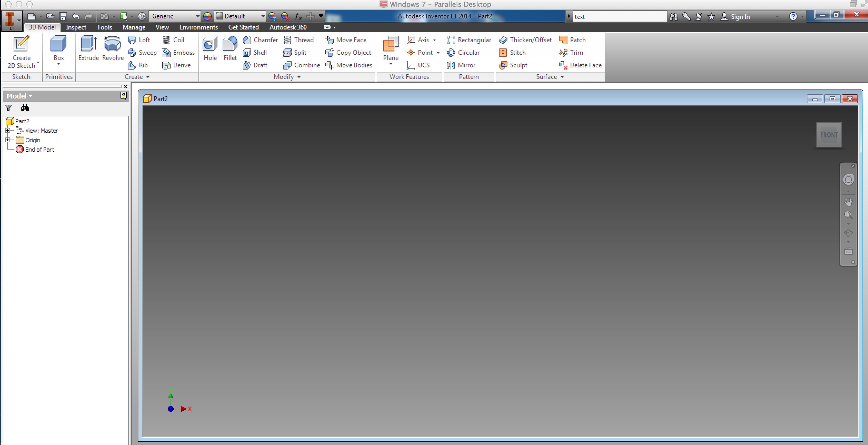The height and width of the screenshot is (445, 868).
Task: Select the Draft tool
Action: 255,65
